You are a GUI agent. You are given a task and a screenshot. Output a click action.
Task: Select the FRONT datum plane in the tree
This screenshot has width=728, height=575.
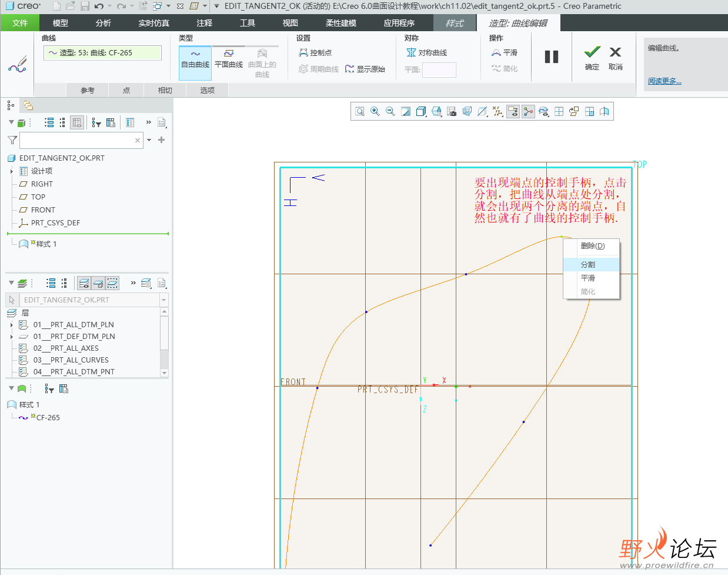[43, 210]
